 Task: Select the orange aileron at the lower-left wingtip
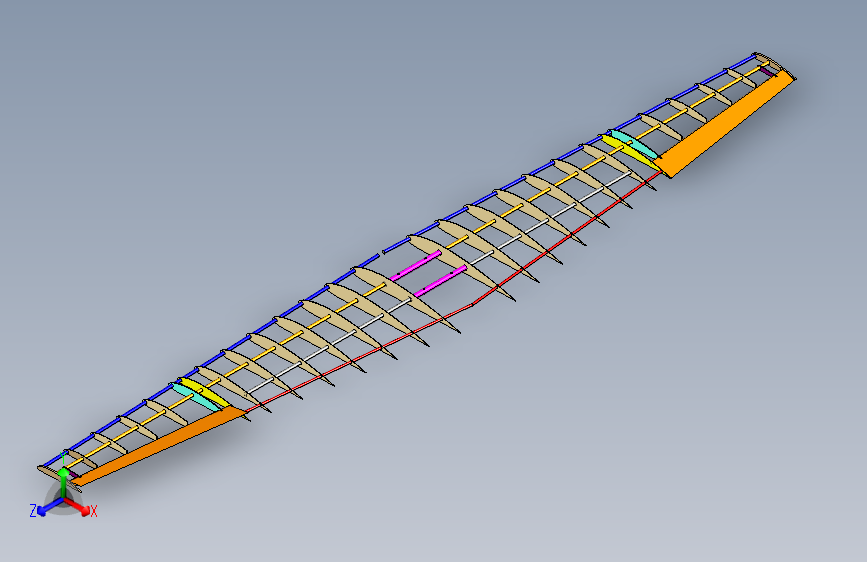tap(160, 446)
